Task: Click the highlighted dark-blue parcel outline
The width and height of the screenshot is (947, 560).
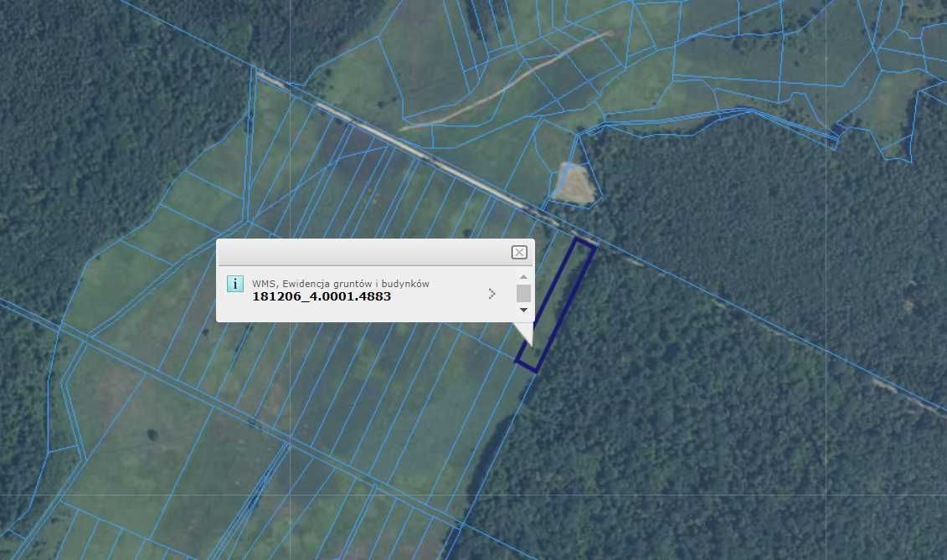Action: tap(556, 305)
